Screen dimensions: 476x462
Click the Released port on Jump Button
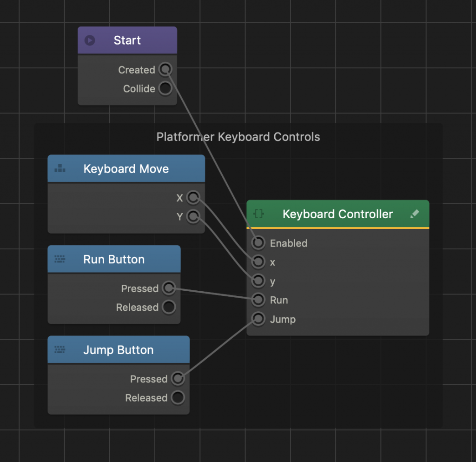(x=177, y=398)
